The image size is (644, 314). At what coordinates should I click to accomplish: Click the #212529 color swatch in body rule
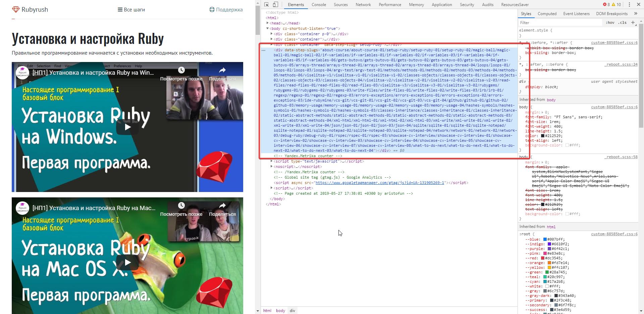543,136
